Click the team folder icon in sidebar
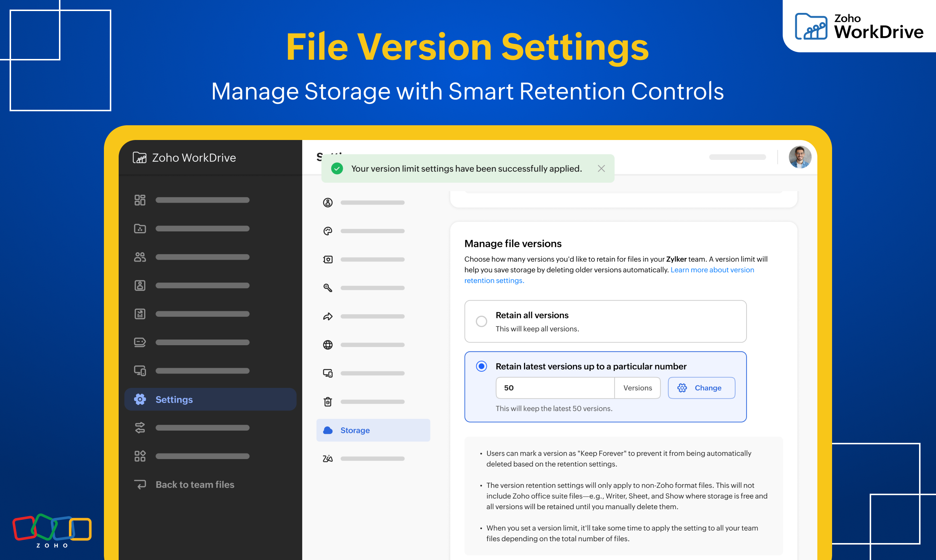The width and height of the screenshot is (936, 560). (140, 229)
